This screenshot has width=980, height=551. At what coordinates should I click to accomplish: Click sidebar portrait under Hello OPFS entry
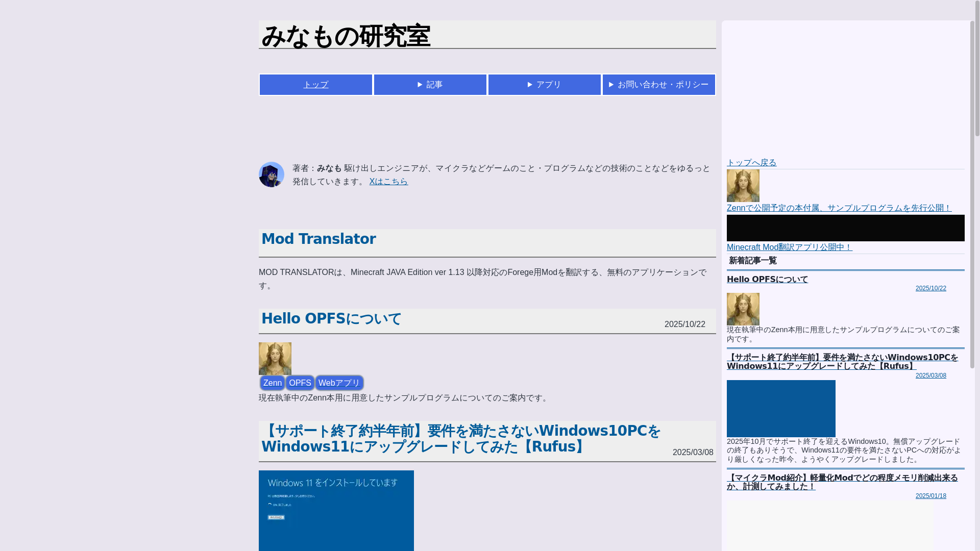point(743,309)
